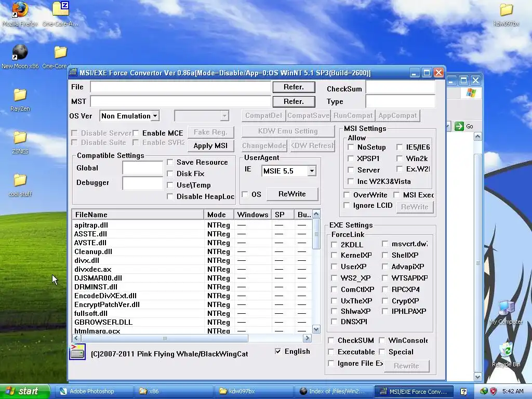Expand the IE MSIE 5.5 dropdown
Image resolution: width=532 pixels, height=399 pixels.
coord(312,170)
